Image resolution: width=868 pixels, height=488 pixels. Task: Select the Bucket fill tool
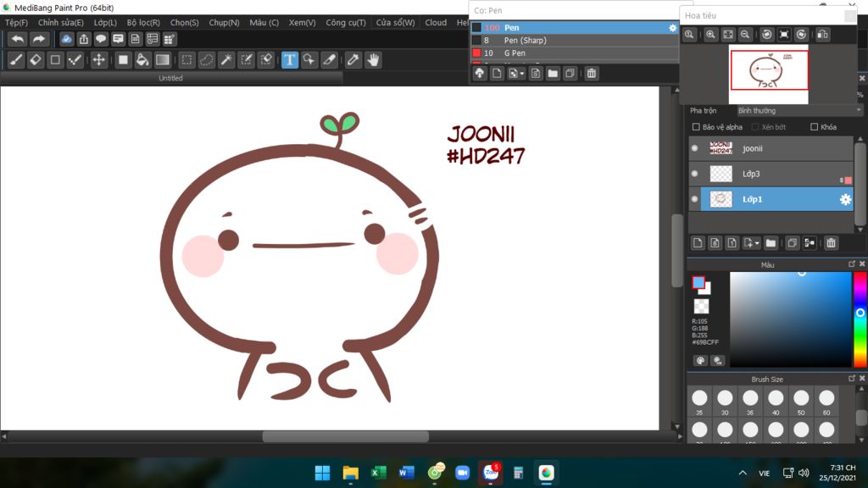(142, 60)
